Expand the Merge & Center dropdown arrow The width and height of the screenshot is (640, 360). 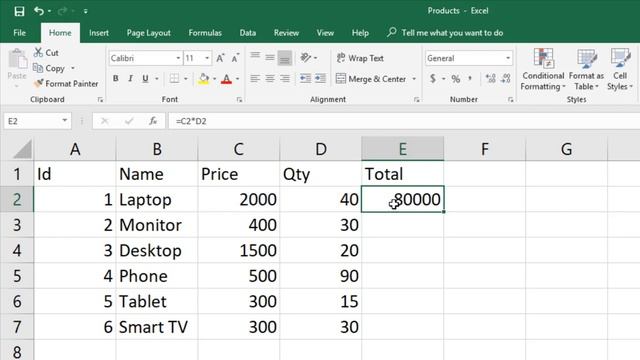coord(414,79)
